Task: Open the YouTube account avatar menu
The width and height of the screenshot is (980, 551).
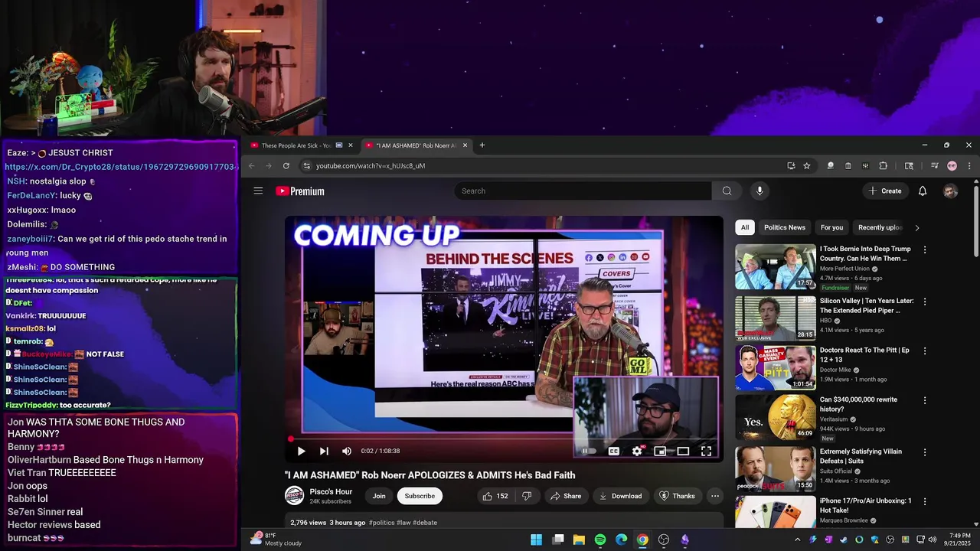Action: coord(950,191)
